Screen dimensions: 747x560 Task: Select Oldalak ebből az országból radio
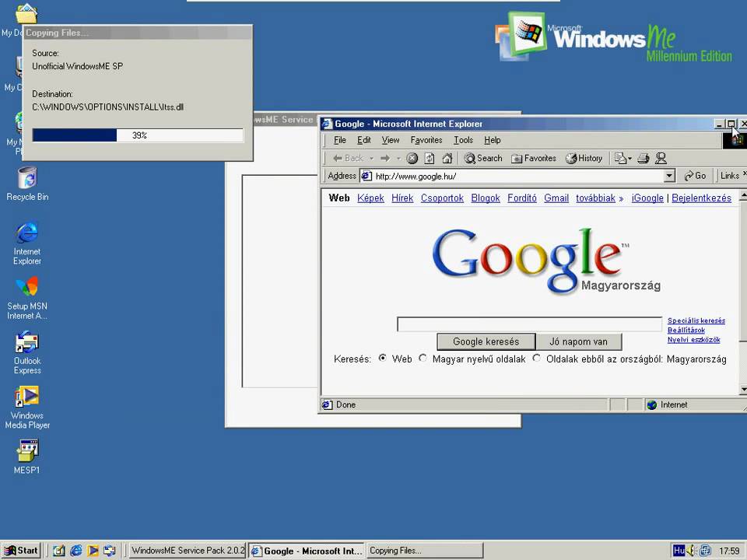pos(536,358)
